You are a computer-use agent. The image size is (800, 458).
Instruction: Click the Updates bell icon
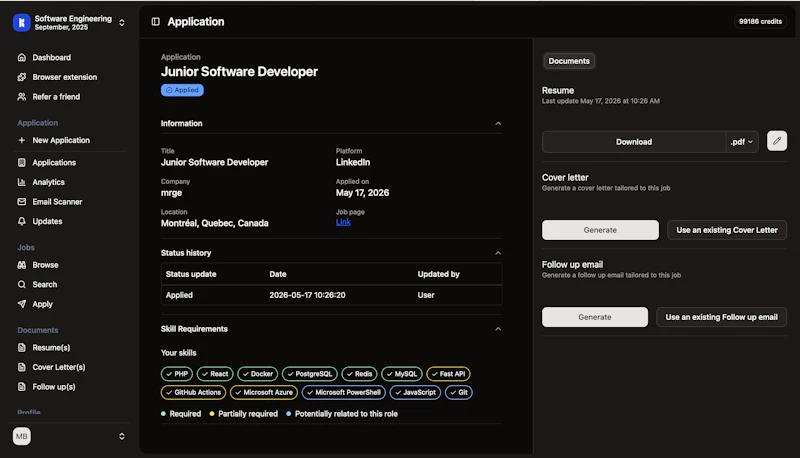coord(21,221)
